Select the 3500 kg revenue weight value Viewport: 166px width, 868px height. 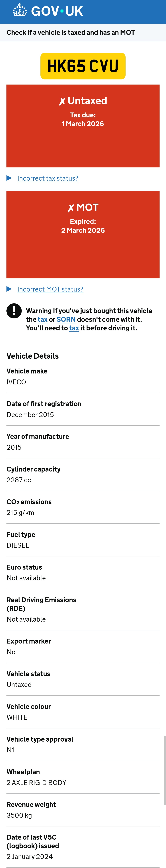coord(19,815)
